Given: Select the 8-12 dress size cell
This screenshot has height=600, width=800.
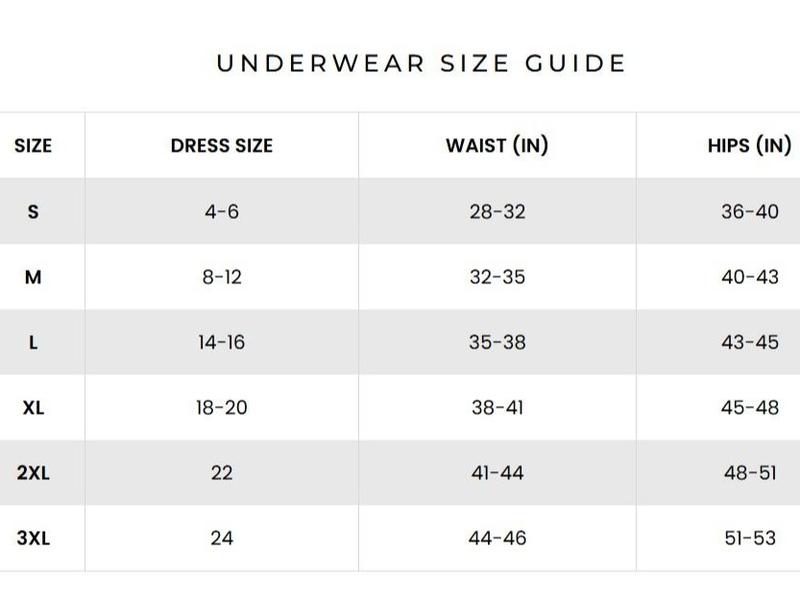Looking at the screenshot, I should pos(222,277).
